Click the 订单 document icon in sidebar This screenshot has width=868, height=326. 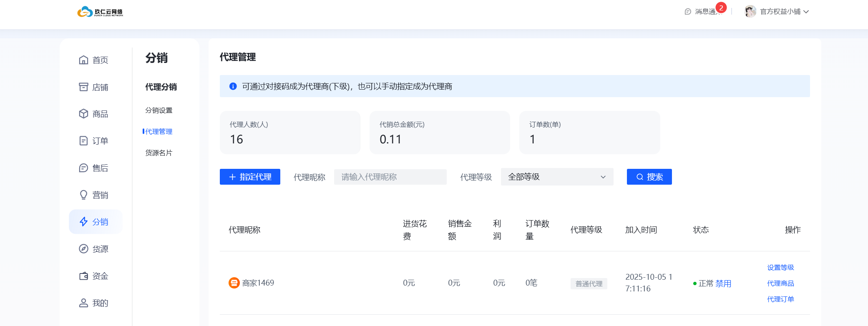click(83, 141)
